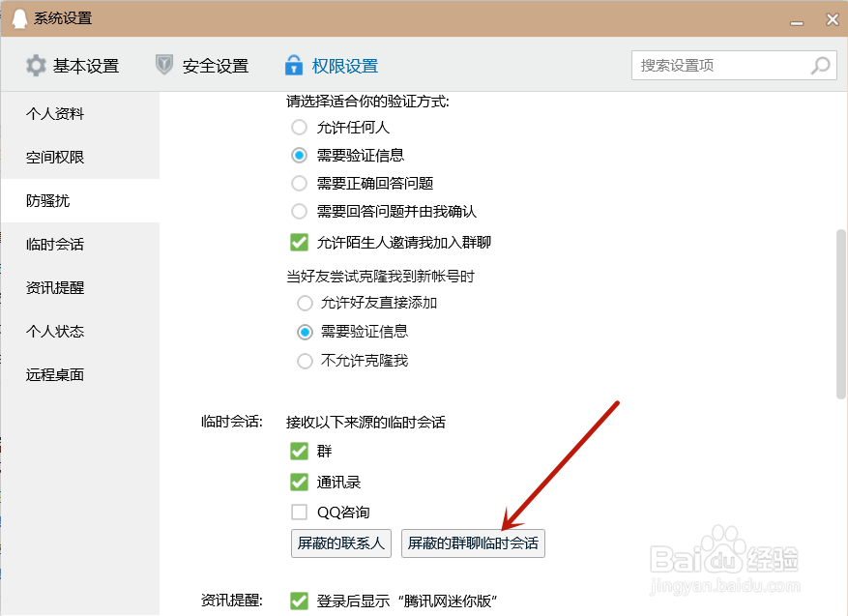Choose the 不允许克隆我 radio option

point(305,361)
